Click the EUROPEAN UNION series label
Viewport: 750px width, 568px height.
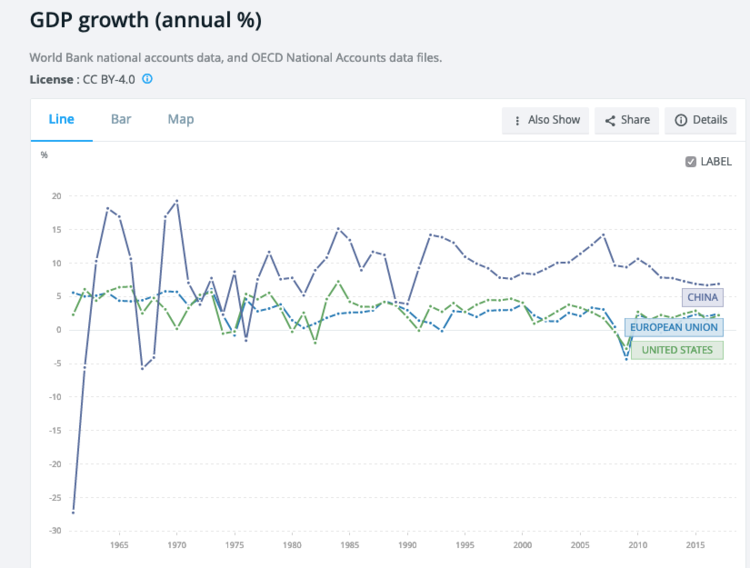point(672,327)
